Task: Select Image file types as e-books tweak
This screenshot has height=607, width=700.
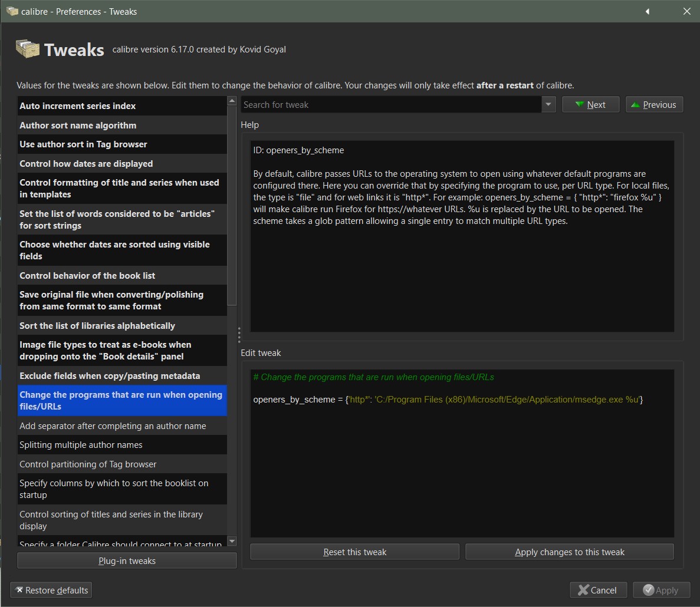Action: [122, 351]
